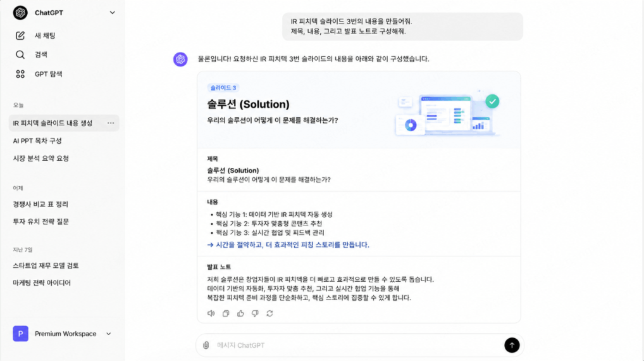Click the read aloud speaker icon
644x361 pixels.
[211, 313]
